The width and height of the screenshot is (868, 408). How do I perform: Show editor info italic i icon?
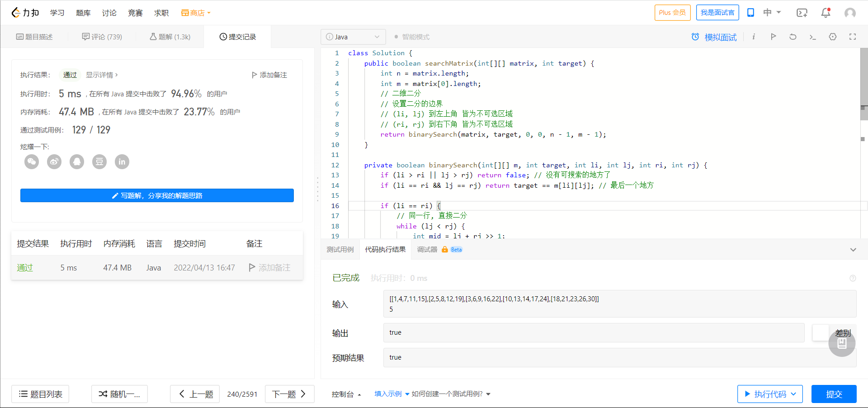[754, 37]
